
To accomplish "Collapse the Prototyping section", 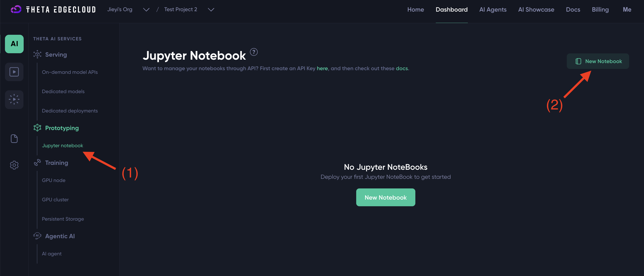I will pyautogui.click(x=62, y=128).
